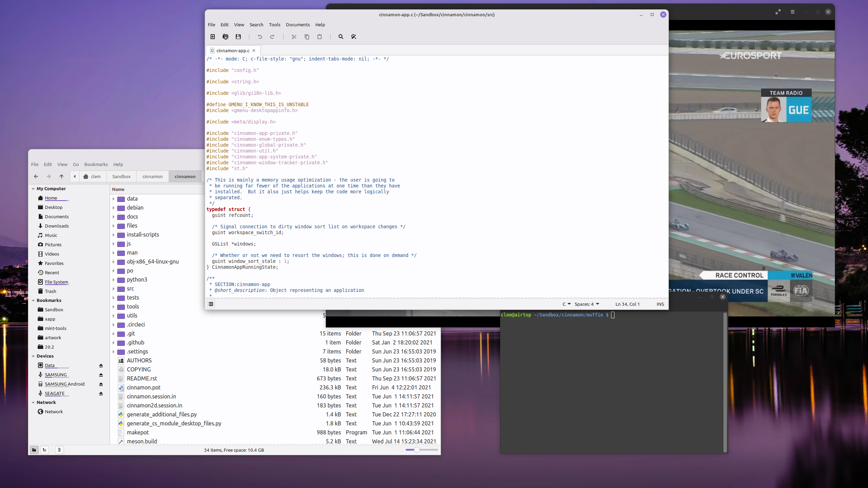Open the find search magnifier icon
This screenshot has width=868, height=488.
point(341,37)
